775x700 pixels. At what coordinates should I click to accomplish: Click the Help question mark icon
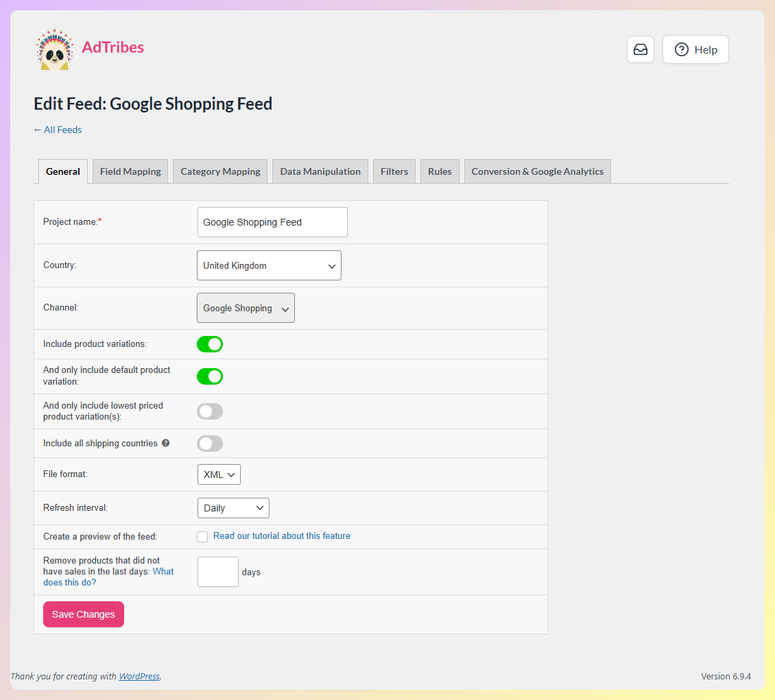[x=681, y=49]
